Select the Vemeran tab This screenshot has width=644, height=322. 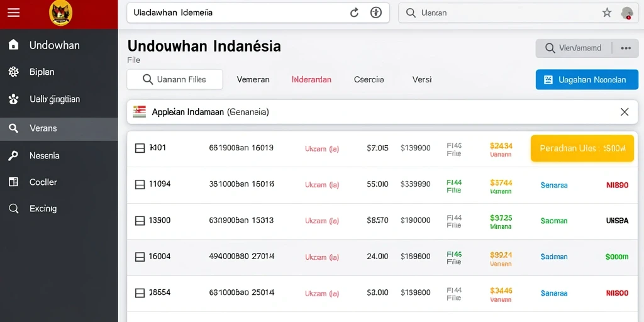coord(253,80)
